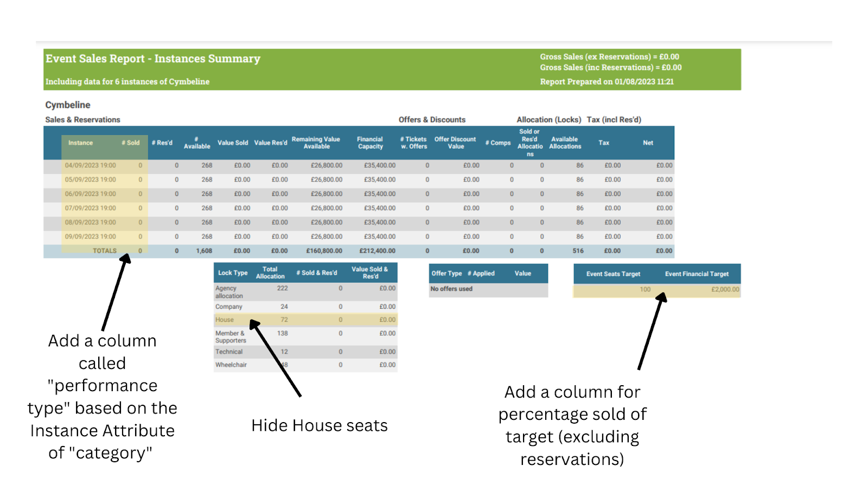Click the total remaining value "£160,800.00"
Image resolution: width=868 pixels, height=485 pixels.
[324, 251]
